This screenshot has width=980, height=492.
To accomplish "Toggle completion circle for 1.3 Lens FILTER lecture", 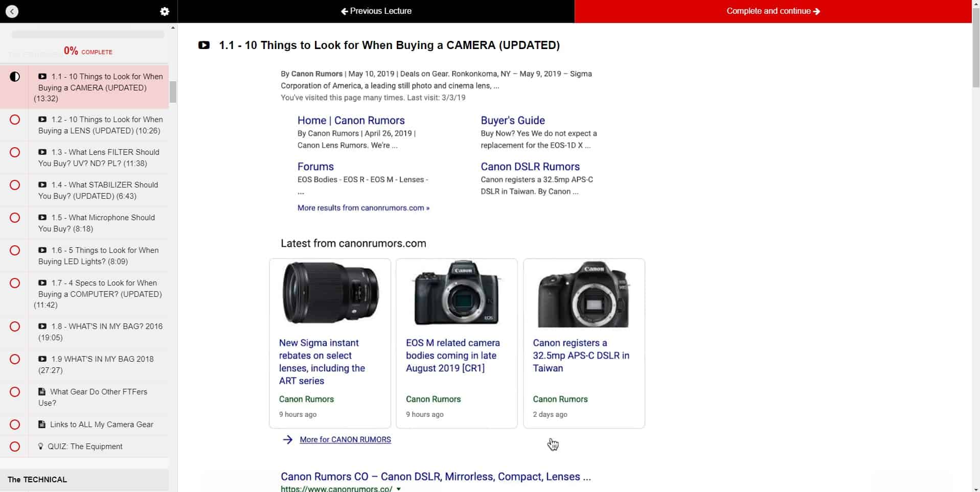I will tap(15, 152).
